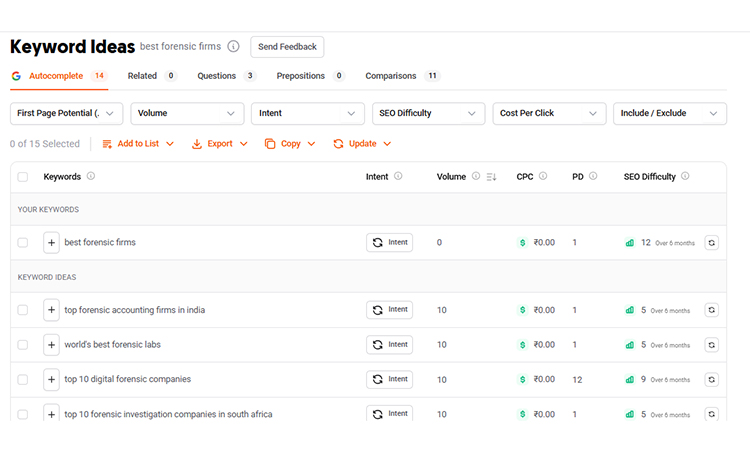Image resolution: width=750 pixels, height=450 pixels.
Task: Click the info icon next to Keywords column
Action: pos(91,176)
